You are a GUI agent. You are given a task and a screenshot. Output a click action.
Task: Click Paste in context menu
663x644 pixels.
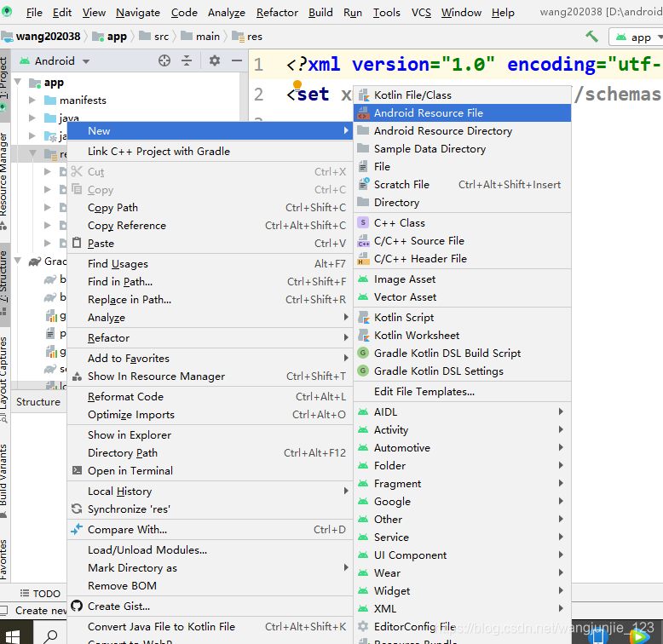(x=210, y=244)
